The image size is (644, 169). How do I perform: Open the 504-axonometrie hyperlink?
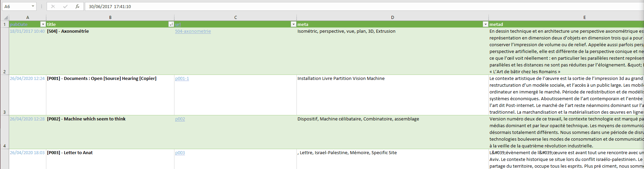coord(193,31)
